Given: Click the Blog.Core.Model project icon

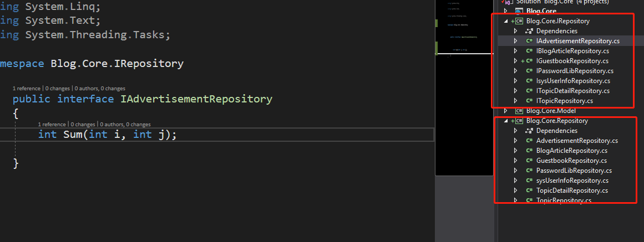Looking at the screenshot, I should pyautogui.click(x=519, y=111).
